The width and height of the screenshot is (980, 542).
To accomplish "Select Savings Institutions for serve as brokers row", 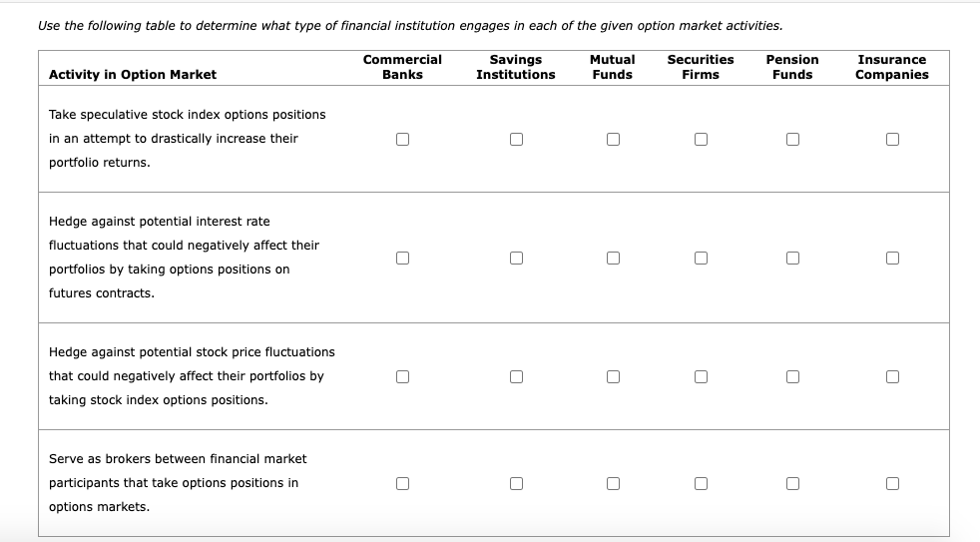I will tap(516, 483).
